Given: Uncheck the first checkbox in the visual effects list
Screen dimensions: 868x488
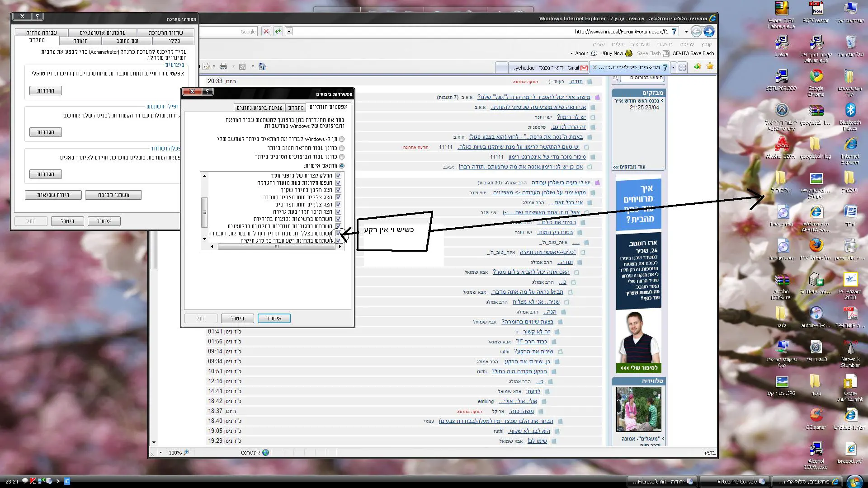Looking at the screenshot, I should [x=338, y=176].
